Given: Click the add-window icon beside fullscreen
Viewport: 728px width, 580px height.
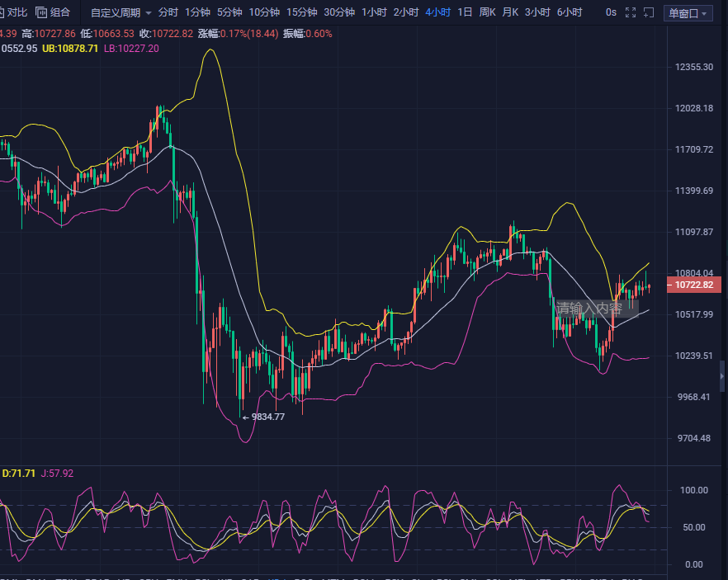Looking at the screenshot, I should pos(649,12).
